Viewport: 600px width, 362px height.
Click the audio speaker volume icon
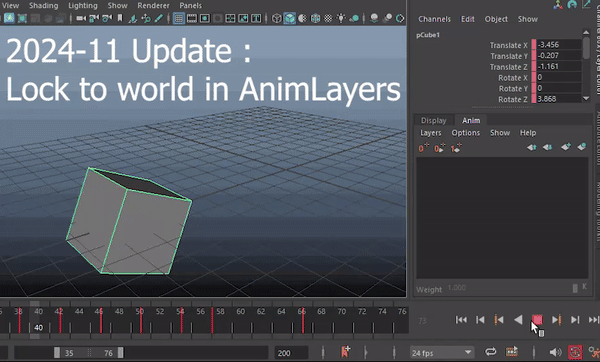click(x=555, y=352)
